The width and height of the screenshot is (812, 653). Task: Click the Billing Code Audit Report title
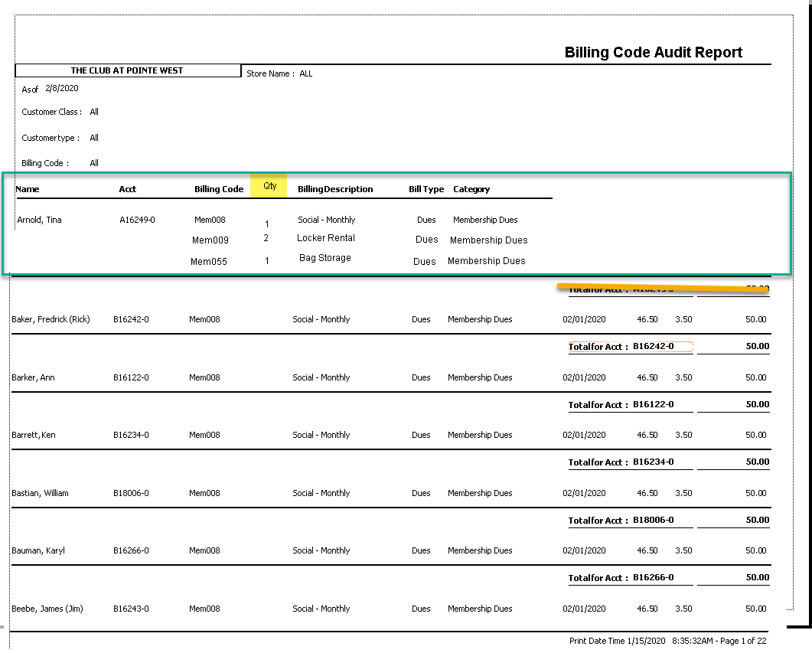point(653,53)
